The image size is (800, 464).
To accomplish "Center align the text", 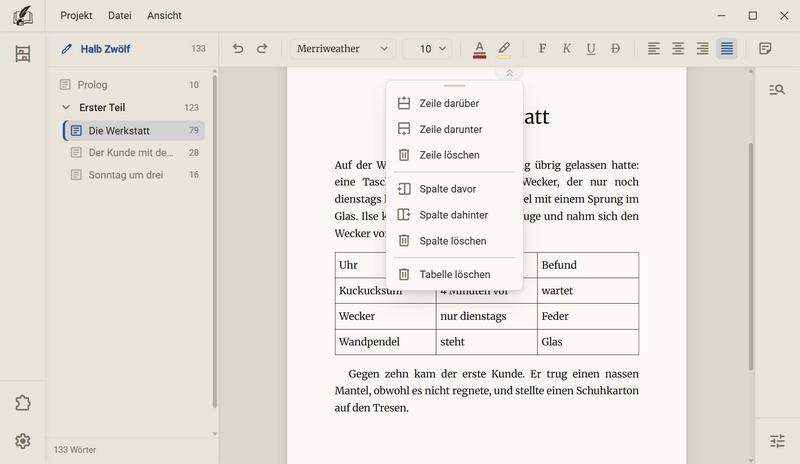I will click(x=678, y=48).
